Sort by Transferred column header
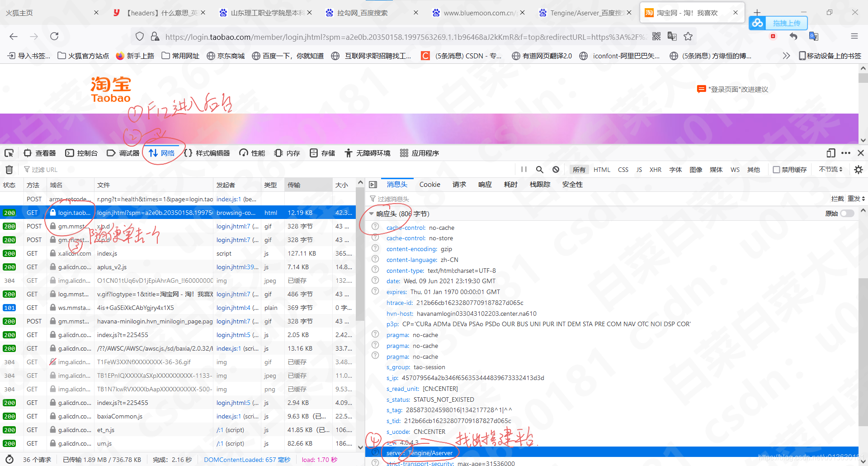The width and height of the screenshot is (868, 466). point(308,185)
